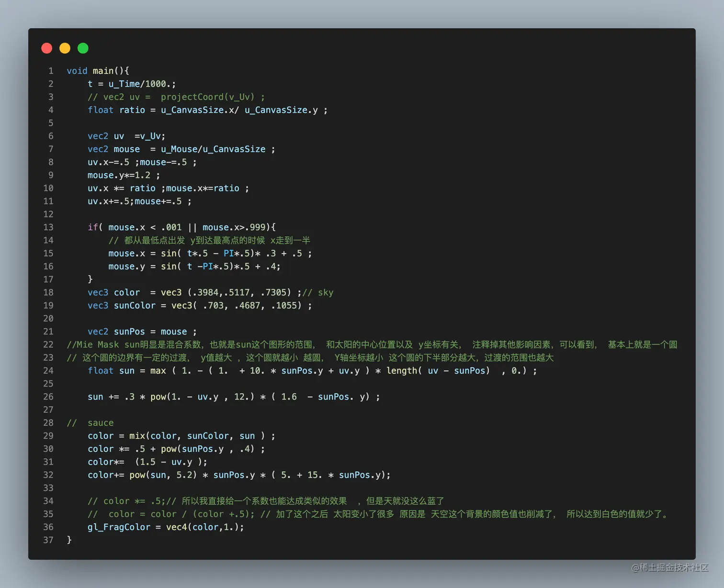Place cursor on the "float ratio" declaration line
The height and width of the screenshot is (588, 724).
208,110
